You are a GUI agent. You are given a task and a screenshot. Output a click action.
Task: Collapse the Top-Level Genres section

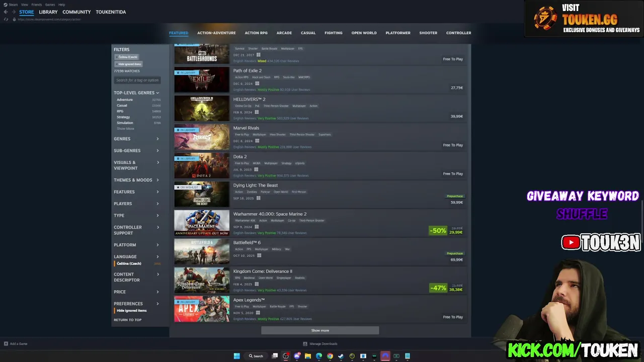[136, 93]
